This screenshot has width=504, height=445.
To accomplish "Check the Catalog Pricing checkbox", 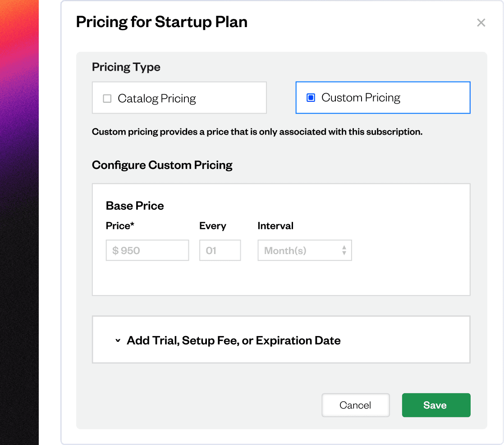I will 107,98.
